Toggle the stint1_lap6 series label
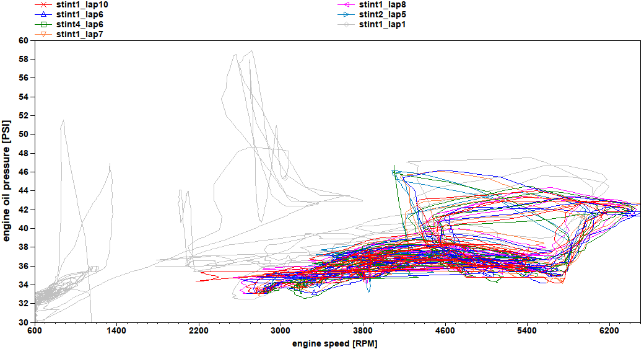The image size is (644, 349). click(x=79, y=14)
